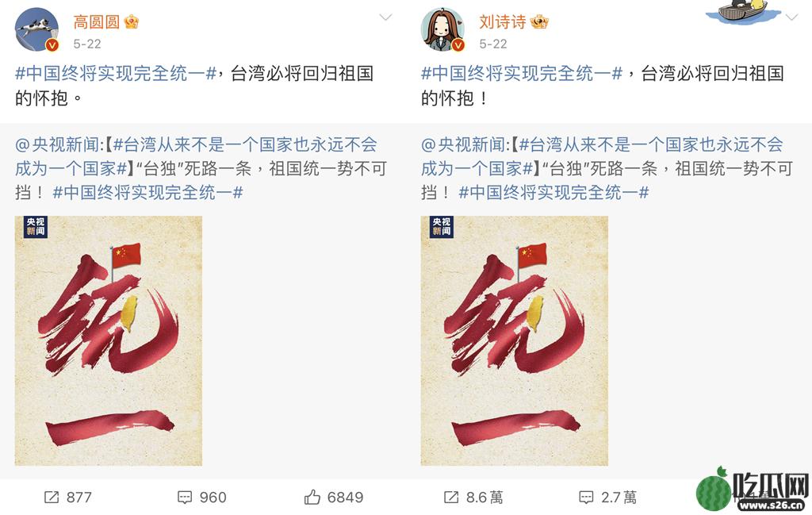View the 统一 poster image in left post
Viewport: 812px width, 515px height.
click(x=108, y=340)
